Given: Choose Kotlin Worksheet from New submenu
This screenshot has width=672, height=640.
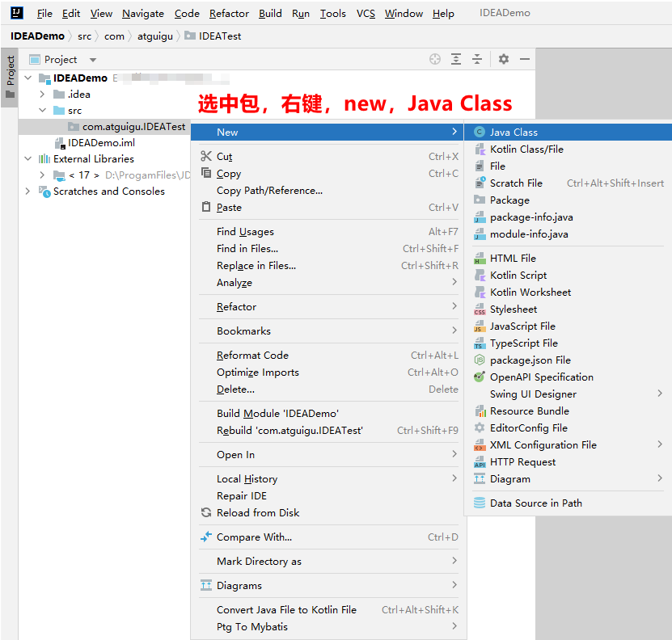Looking at the screenshot, I should click(x=568, y=293).
